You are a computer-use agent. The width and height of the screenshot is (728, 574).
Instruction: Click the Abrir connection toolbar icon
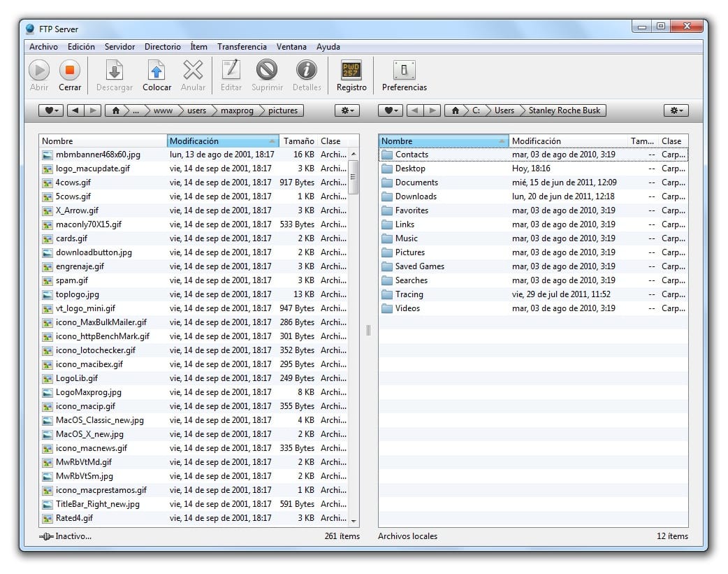pos(39,70)
